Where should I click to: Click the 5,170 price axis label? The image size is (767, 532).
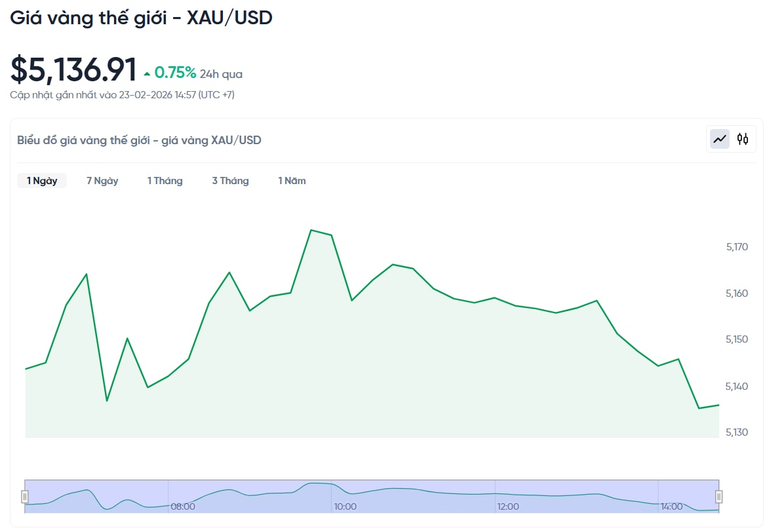point(737,247)
